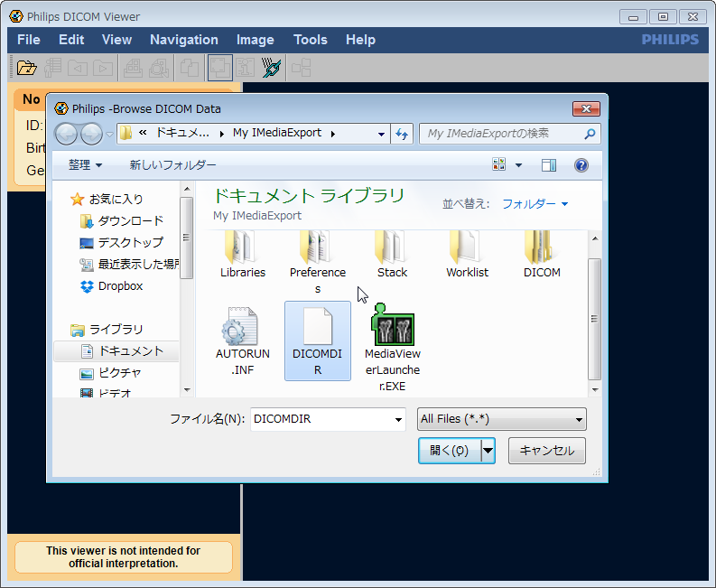Viewport: 716px width, 588px height.
Task: Expand the filename history dropdown arrow
Action: 398,419
